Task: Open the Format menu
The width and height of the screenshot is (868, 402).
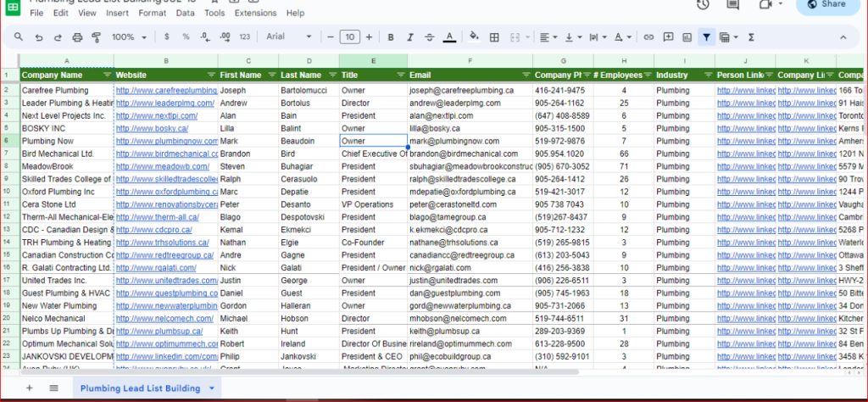Action: coord(153,13)
